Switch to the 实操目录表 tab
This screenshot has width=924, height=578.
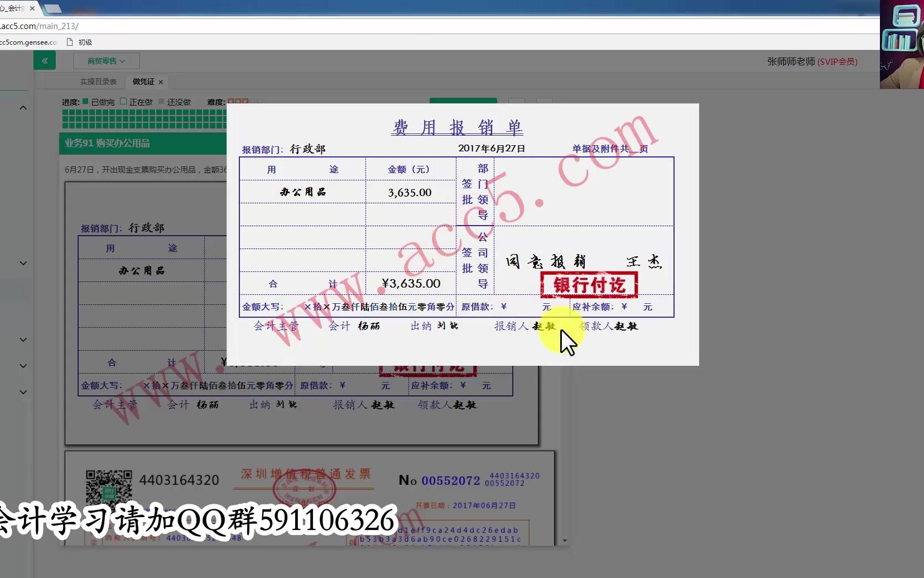[x=98, y=82]
